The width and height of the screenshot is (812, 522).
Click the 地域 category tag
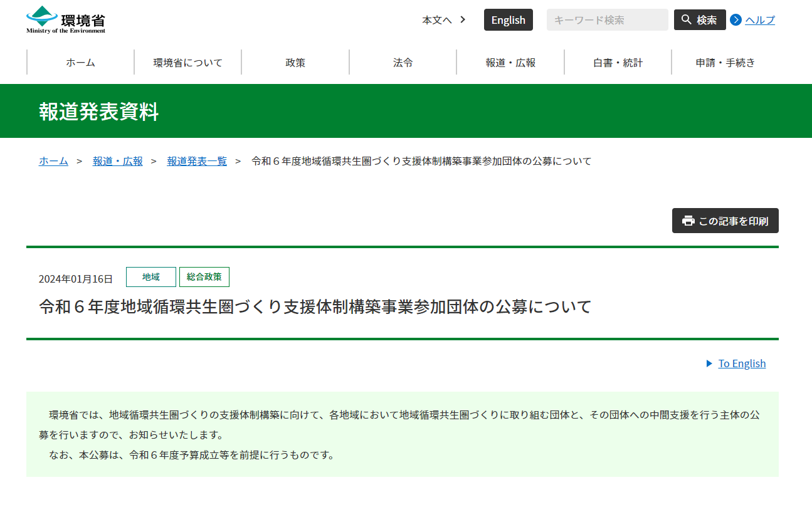(151, 276)
